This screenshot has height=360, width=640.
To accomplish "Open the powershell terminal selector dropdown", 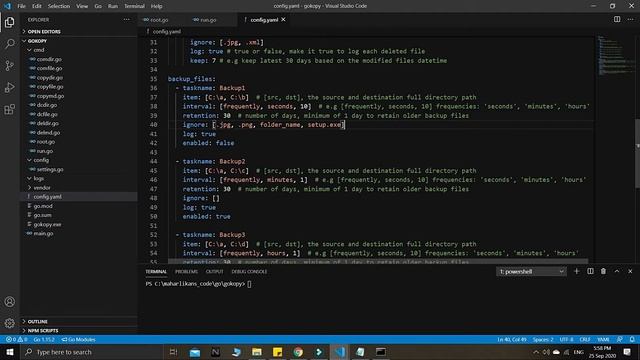I will click(531, 271).
